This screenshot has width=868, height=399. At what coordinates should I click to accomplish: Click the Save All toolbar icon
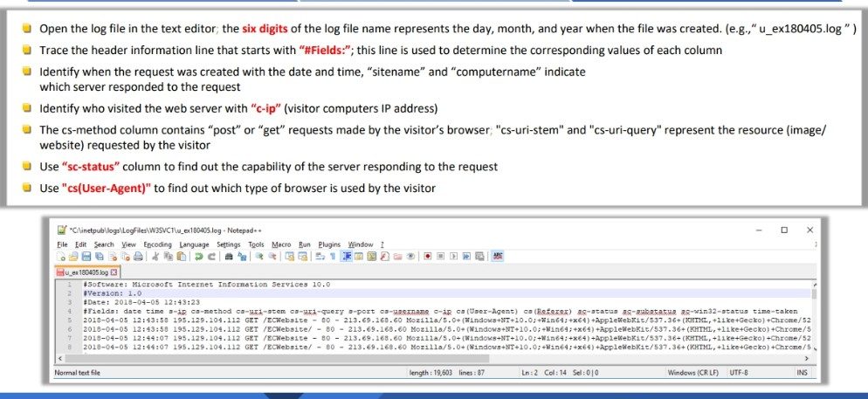point(99,256)
